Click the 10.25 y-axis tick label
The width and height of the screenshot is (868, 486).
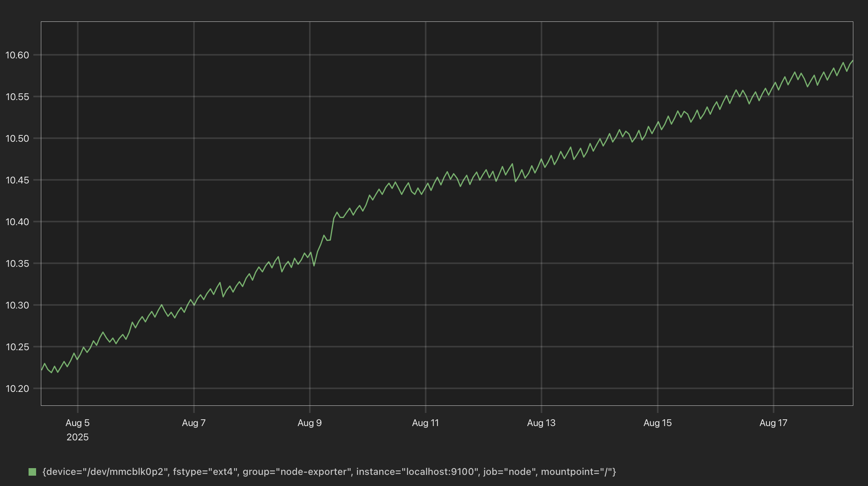coord(17,347)
